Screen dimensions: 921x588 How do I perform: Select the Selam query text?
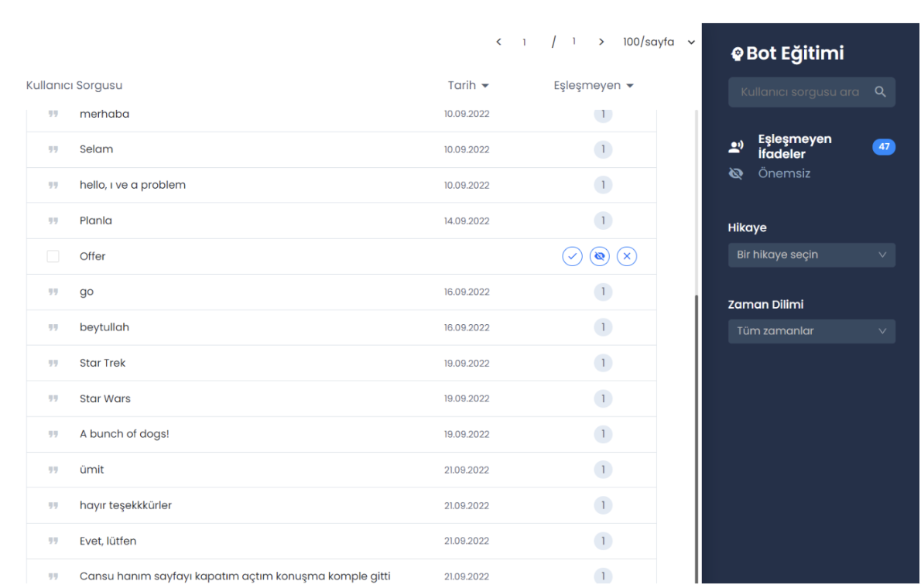tap(96, 149)
